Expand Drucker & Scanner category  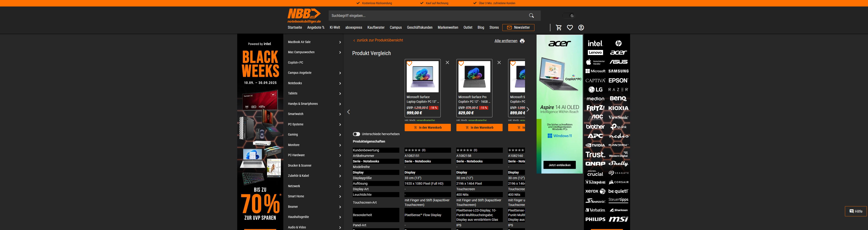tap(340, 166)
